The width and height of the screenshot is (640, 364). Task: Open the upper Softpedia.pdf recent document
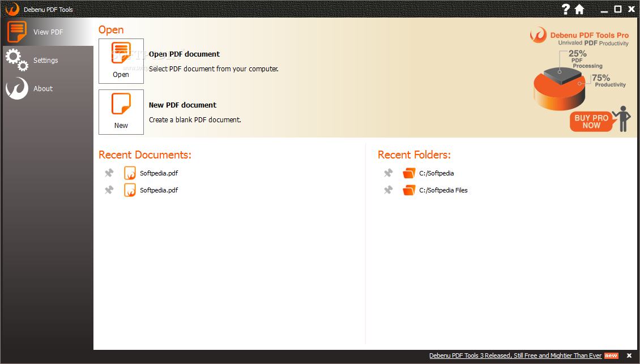coord(159,173)
